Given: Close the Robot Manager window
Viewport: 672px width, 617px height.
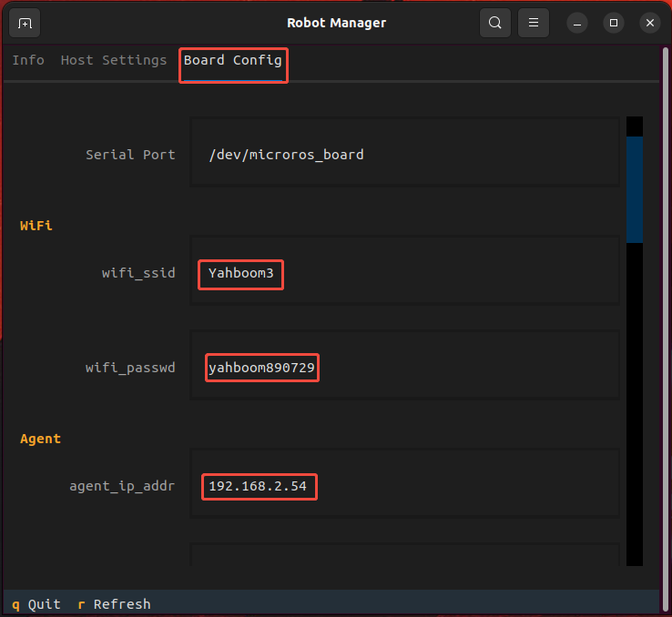Looking at the screenshot, I should [x=650, y=23].
